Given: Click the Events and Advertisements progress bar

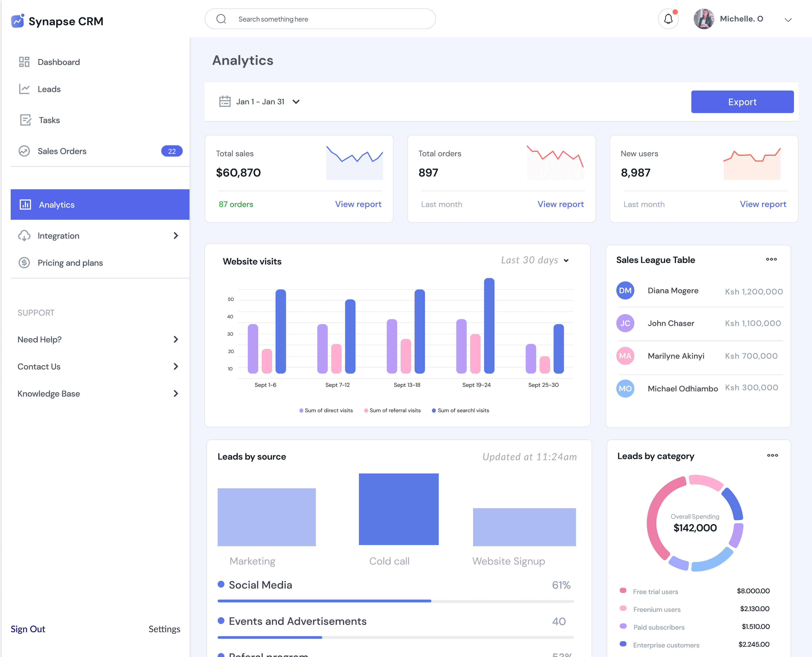Looking at the screenshot, I should 396,637.
